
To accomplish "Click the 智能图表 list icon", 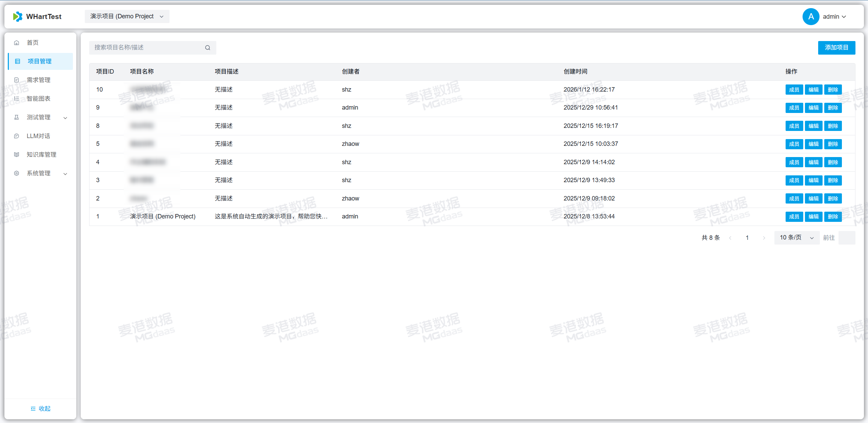I will coord(17,99).
